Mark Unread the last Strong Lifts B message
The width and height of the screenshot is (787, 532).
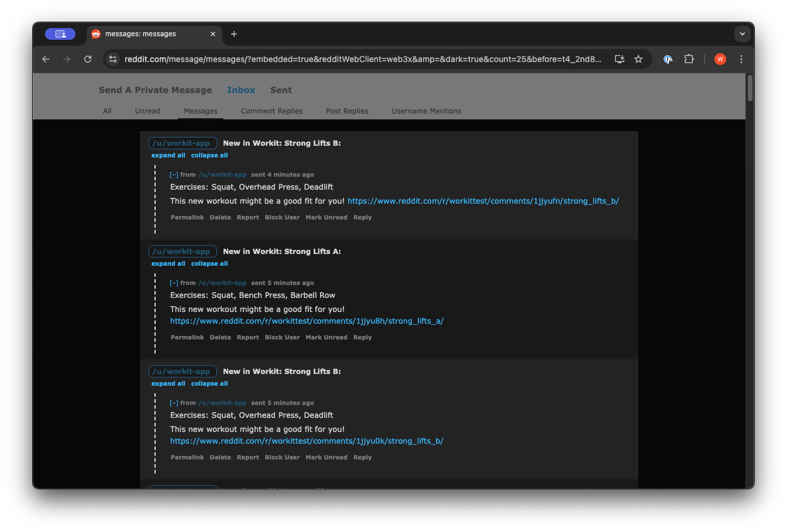tap(327, 458)
